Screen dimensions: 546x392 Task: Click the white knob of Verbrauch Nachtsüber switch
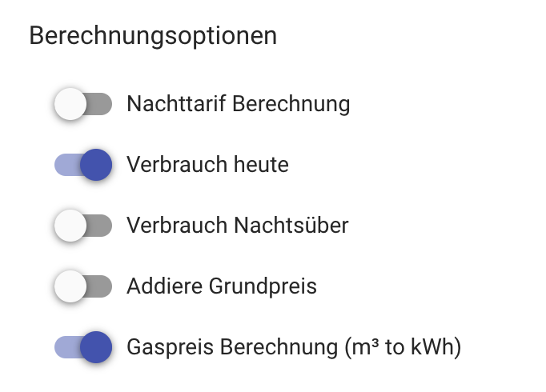click(x=70, y=226)
